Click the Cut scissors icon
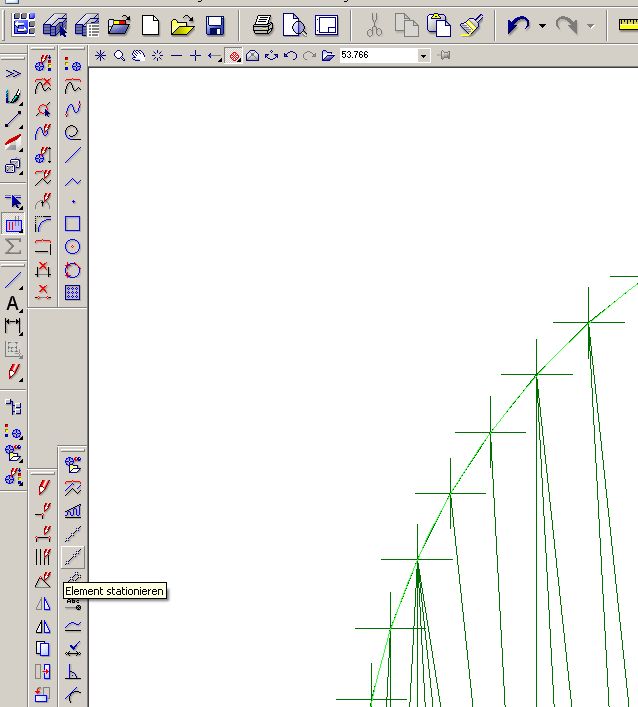 [x=374, y=25]
